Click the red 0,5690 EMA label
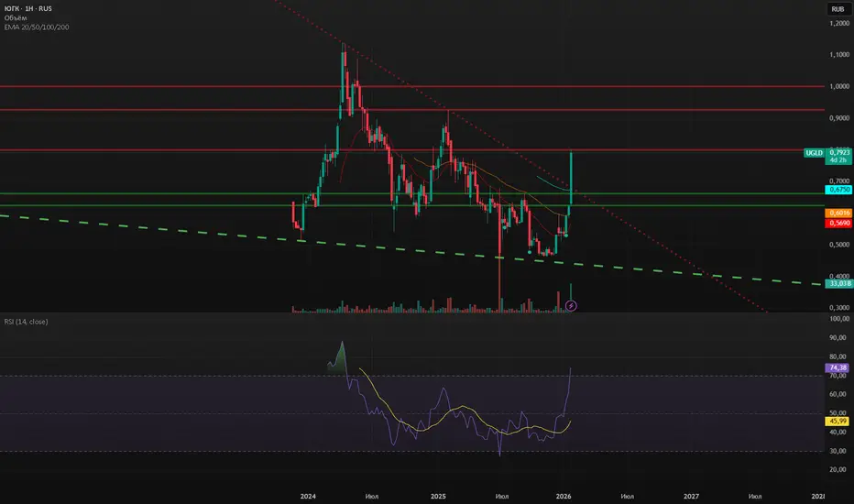The height and width of the screenshot is (504, 854). (x=838, y=223)
